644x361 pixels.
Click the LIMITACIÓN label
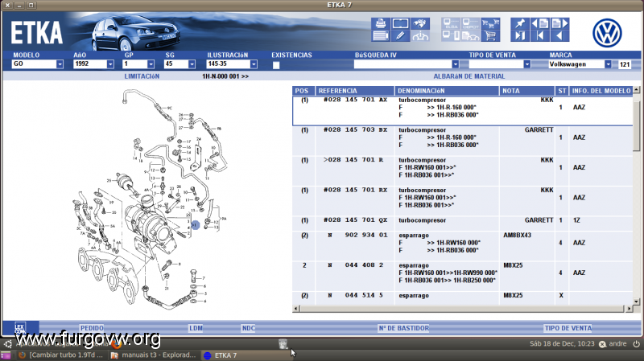(x=142, y=76)
